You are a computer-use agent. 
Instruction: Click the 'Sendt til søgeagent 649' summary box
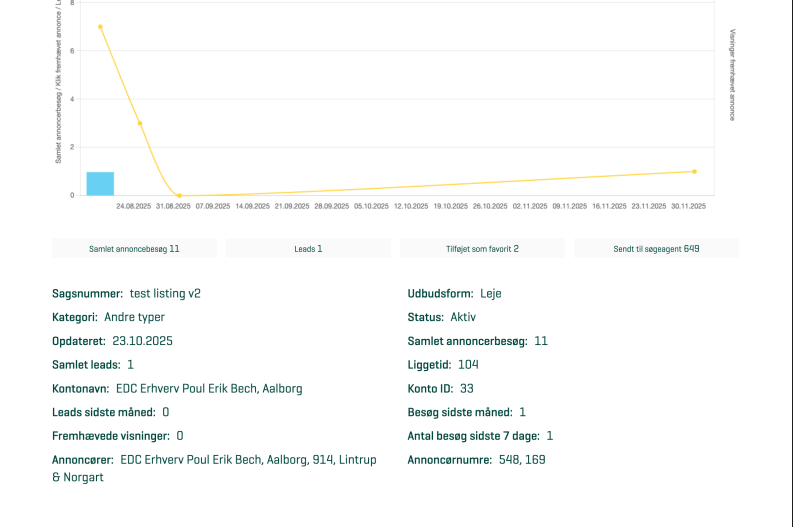(656, 248)
